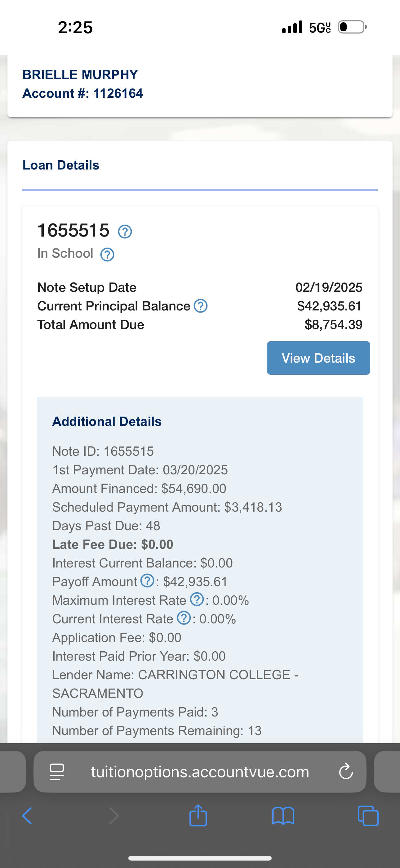Tap help icon next to loan number 1655515
The width and height of the screenshot is (400, 868).
[125, 232]
